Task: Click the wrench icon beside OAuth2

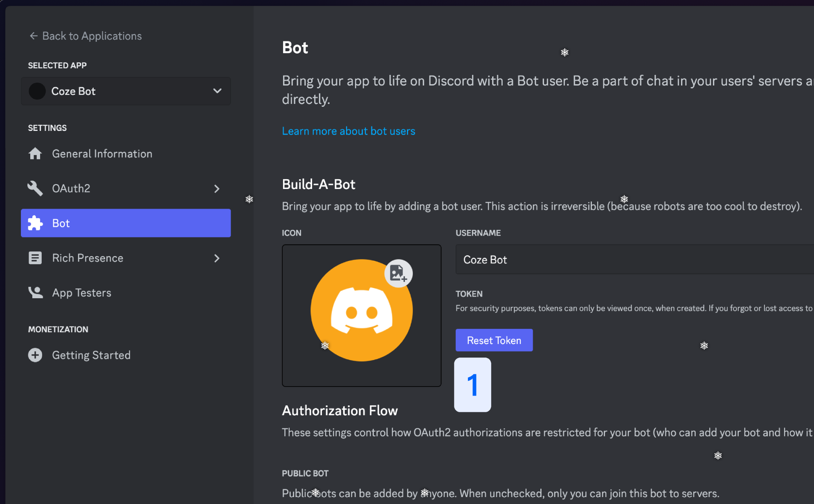Action: [35, 189]
